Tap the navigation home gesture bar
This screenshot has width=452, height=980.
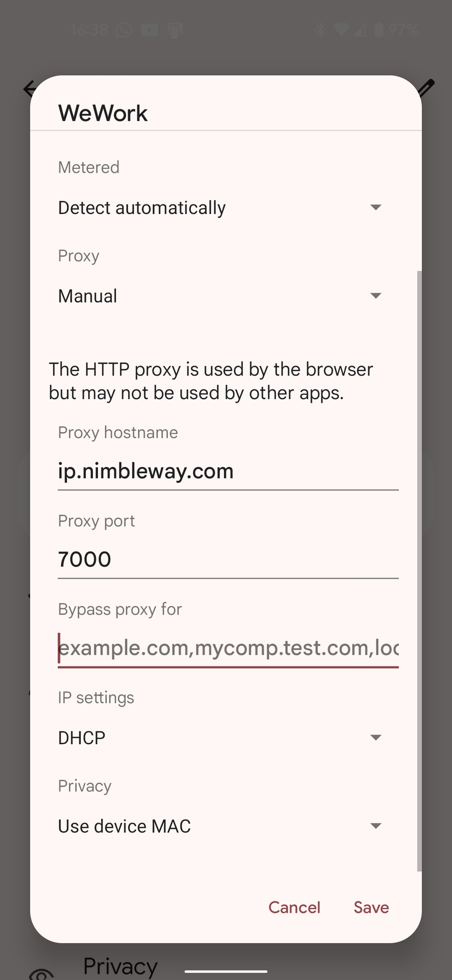click(226, 971)
